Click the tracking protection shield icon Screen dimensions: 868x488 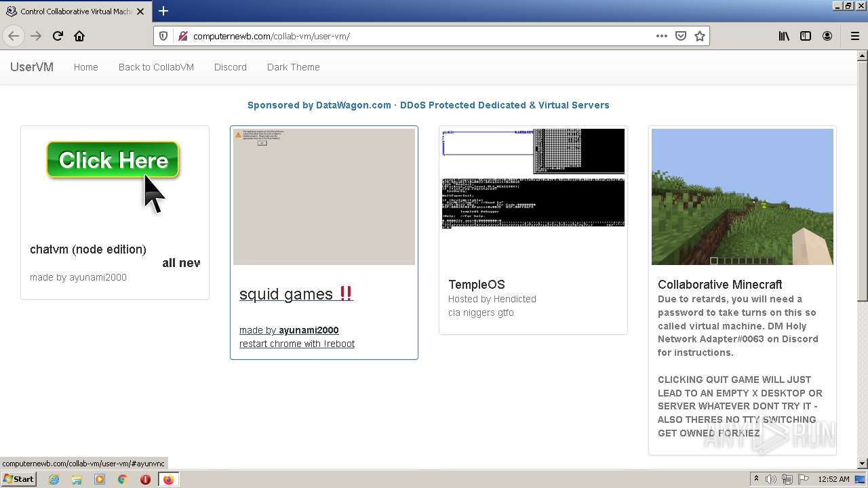163,36
